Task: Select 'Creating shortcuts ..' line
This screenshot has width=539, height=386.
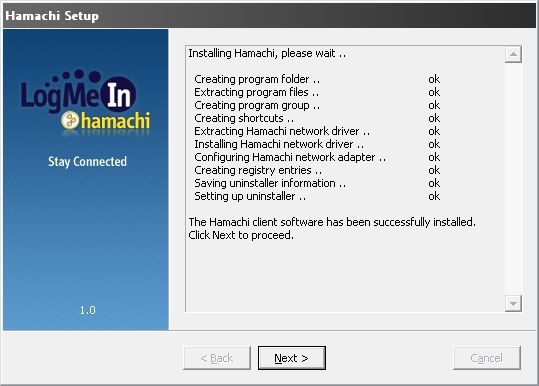Action: tap(244, 118)
